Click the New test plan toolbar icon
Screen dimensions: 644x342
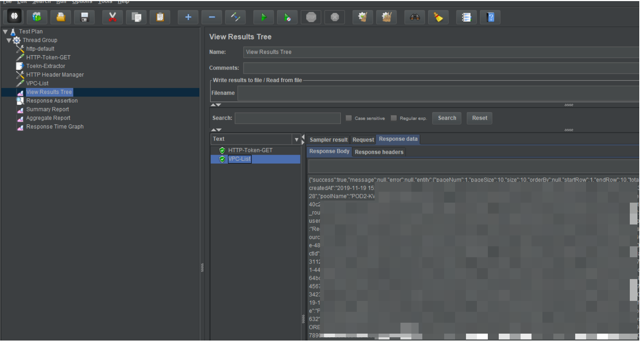point(14,17)
